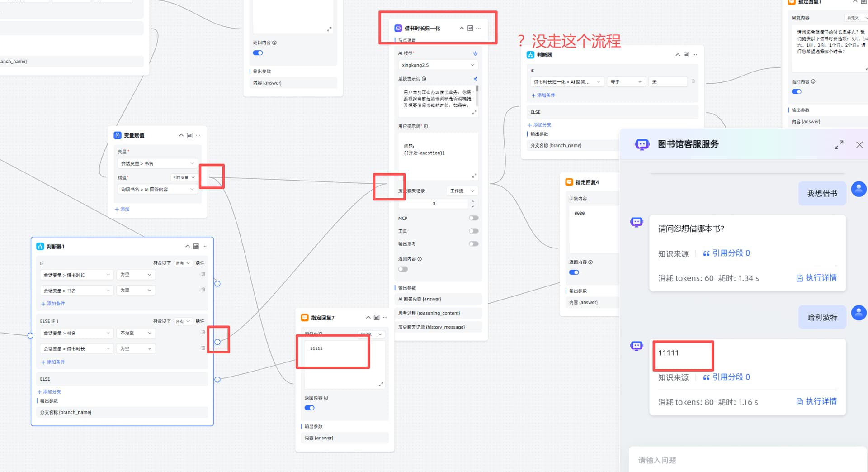Open more options menu on 判断器1 node
This screenshot has height=472, width=868.
205,246
